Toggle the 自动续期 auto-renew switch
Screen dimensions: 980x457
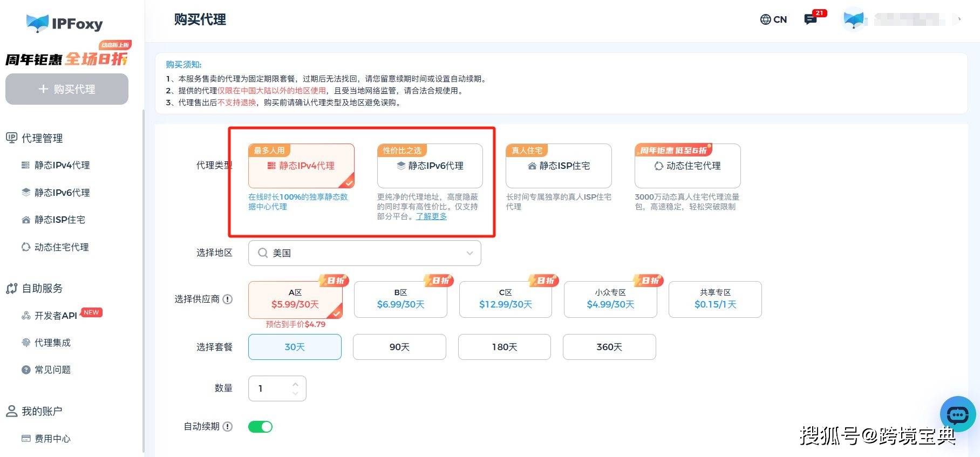[x=260, y=427]
